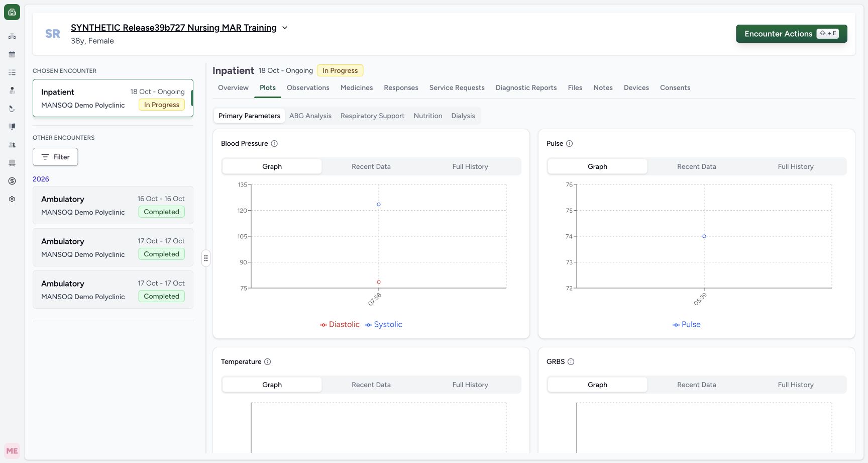Open the bed icon in sidebar
The image size is (868, 463).
tap(12, 163)
